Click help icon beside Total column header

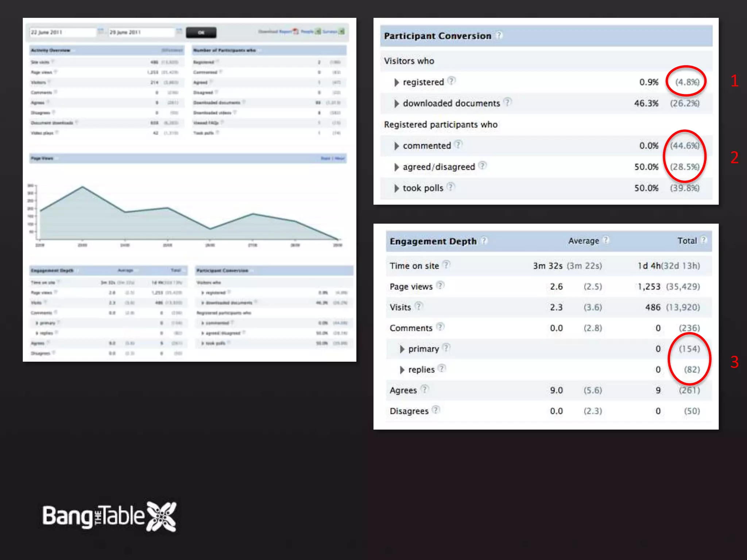pyautogui.click(x=704, y=240)
